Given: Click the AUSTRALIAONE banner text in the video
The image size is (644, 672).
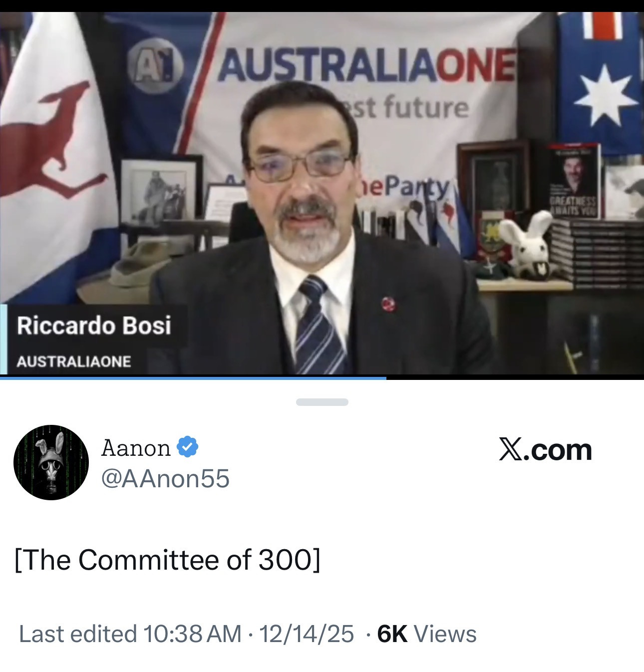Looking at the screenshot, I should point(366,66).
